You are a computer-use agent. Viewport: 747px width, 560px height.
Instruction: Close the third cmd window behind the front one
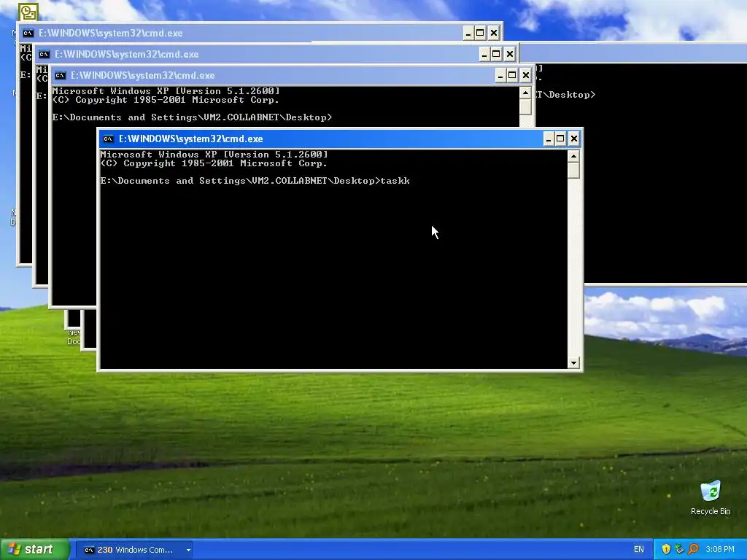click(525, 75)
